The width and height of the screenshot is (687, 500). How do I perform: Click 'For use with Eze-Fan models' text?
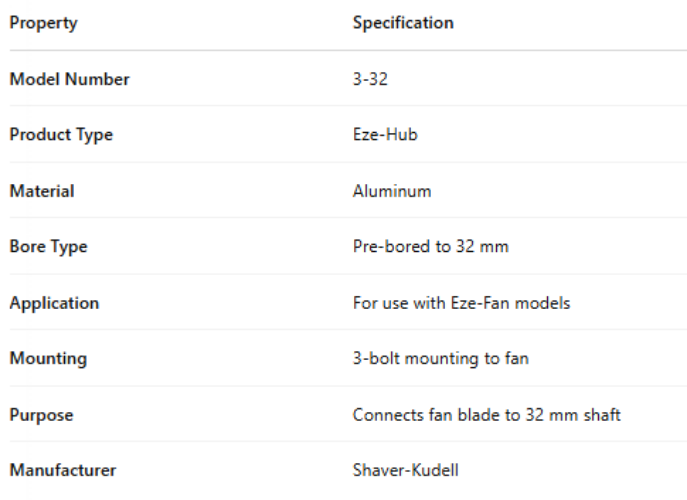(x=461, y=302)
